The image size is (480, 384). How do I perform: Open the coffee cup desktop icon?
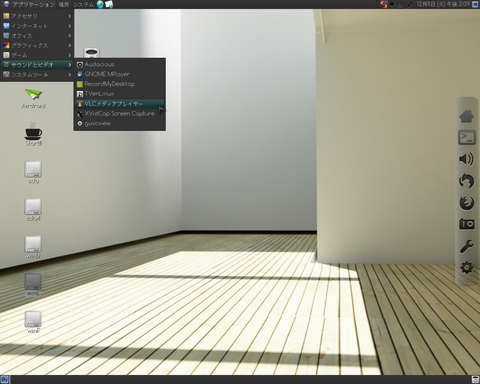pos(33,132)
